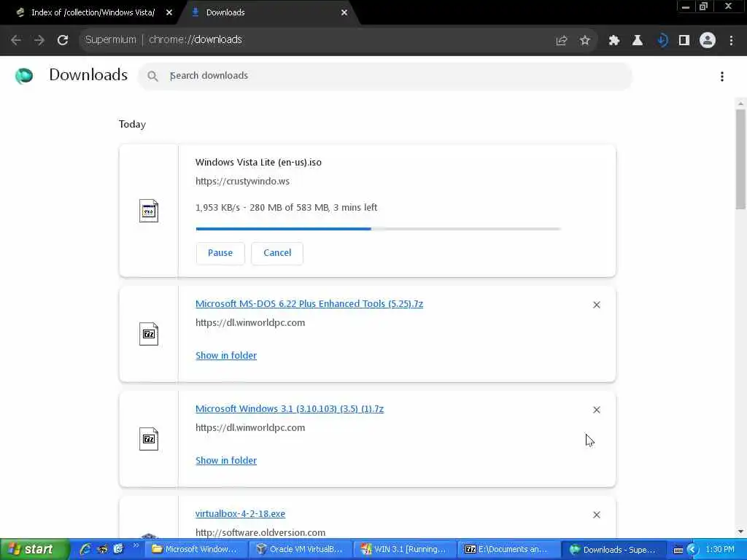Click the flask experiments icon

(x=638, y=41)
